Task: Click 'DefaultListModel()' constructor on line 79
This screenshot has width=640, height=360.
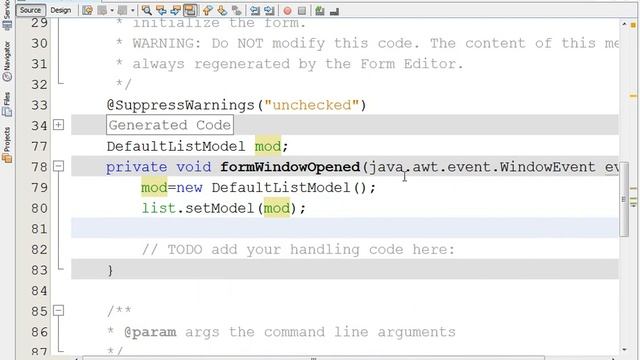Action: (289, 188)
